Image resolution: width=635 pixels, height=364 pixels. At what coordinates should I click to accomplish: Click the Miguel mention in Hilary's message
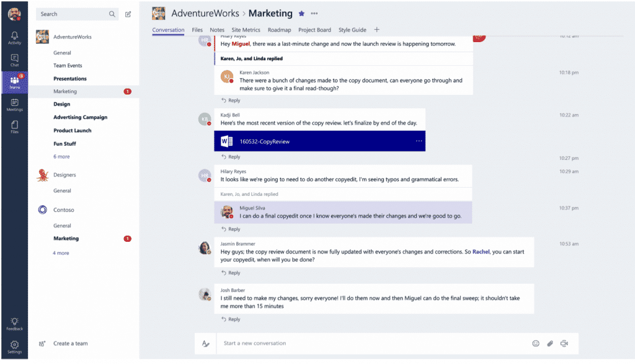(241, 44)
